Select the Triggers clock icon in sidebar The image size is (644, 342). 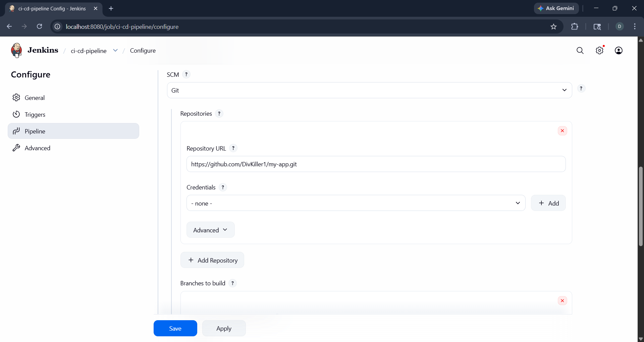pos(16,114)
